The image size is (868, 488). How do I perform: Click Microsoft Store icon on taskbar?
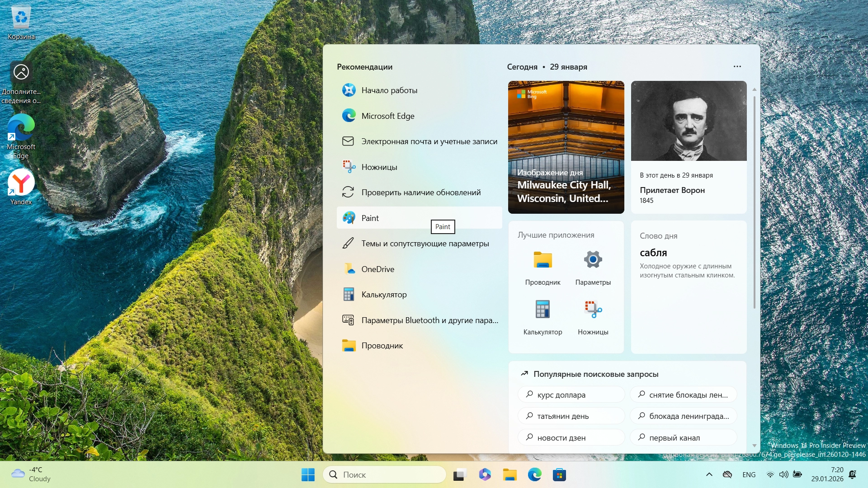coord(559,475)
